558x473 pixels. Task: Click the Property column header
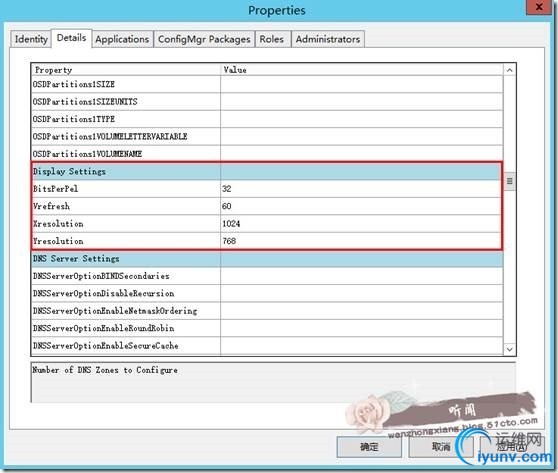coord(126,70)
